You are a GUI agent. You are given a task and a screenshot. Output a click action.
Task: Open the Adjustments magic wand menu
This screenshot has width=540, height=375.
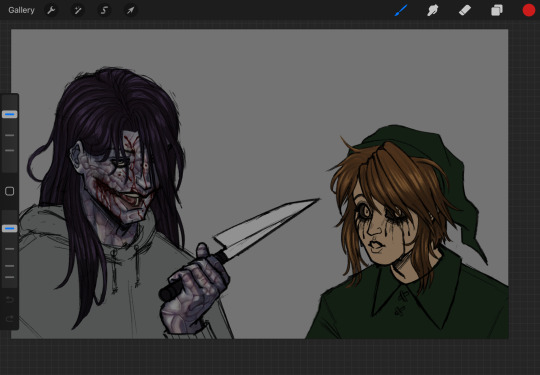coord(77,10)
